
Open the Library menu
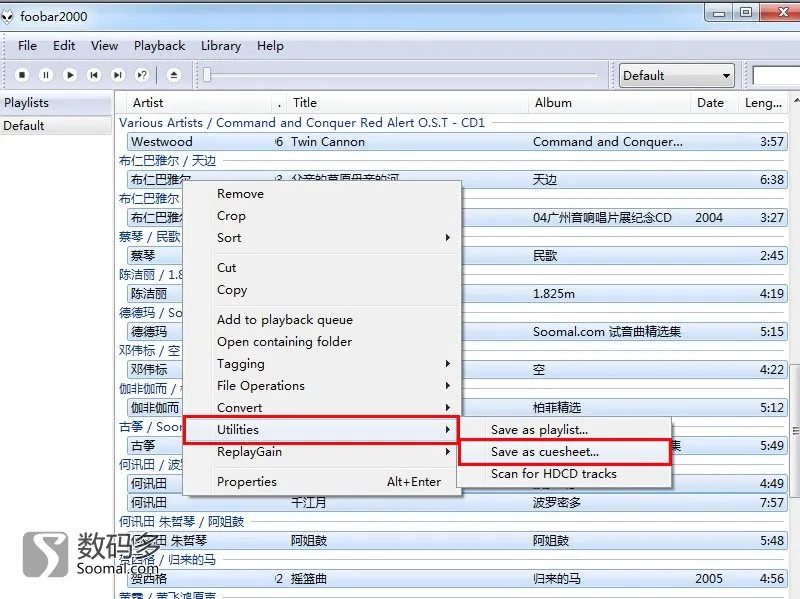220,46
